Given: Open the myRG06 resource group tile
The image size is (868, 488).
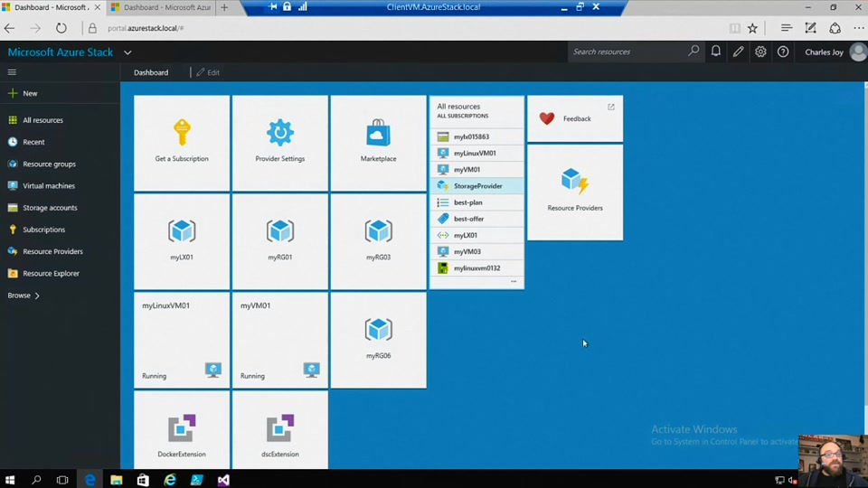Looking at the screenshot, I should coord(379,340).
